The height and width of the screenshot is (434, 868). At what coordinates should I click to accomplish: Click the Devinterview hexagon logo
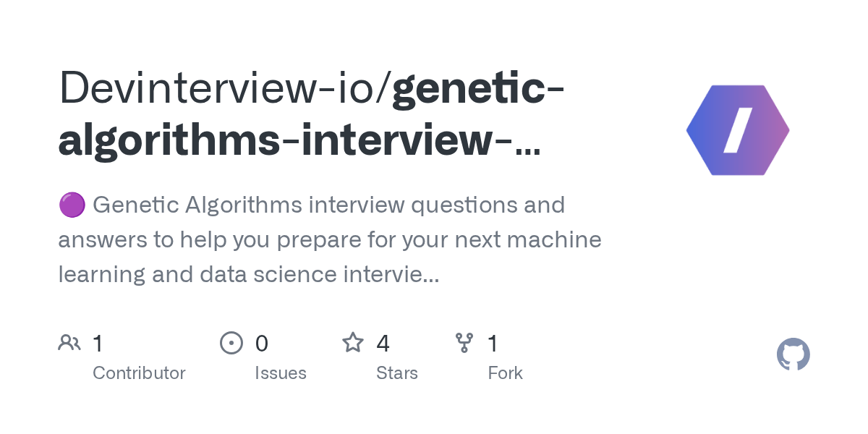738,130
